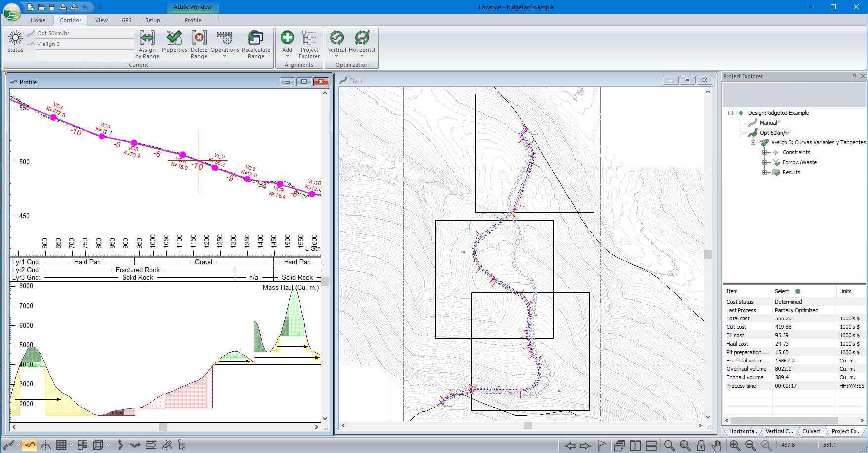Switch to the Home ribbon tab

click(x=38, y=20)
